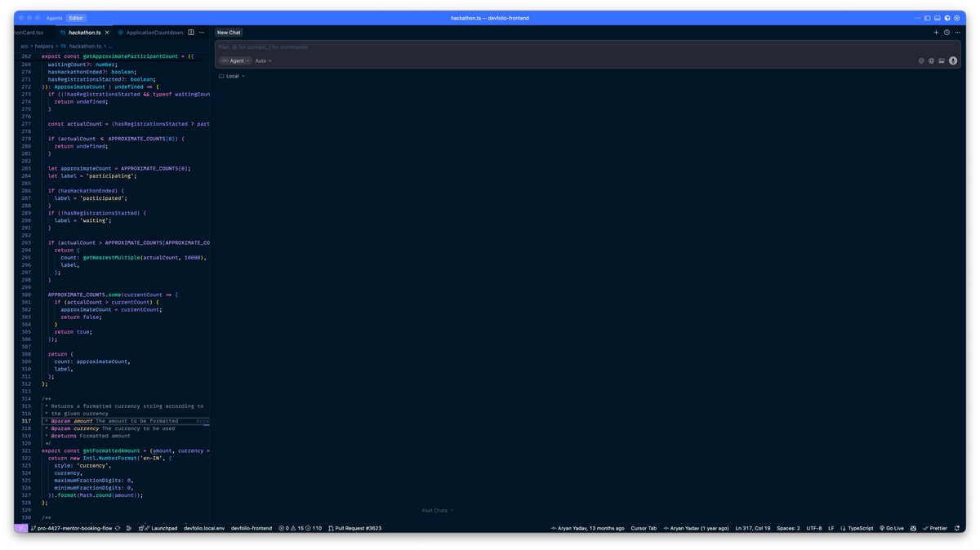Expand the Local environment dropdown
Viewport: 980px width, 550px height.
[x=232, y=76]
